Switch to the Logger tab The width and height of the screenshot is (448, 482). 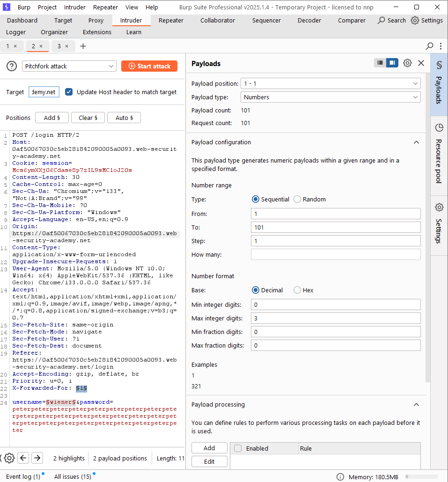tap(16, 32)
